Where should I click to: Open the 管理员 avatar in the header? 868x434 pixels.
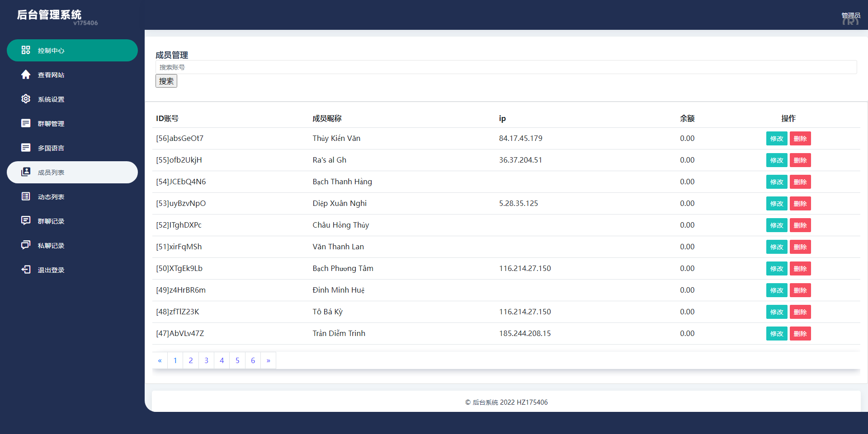850,19
